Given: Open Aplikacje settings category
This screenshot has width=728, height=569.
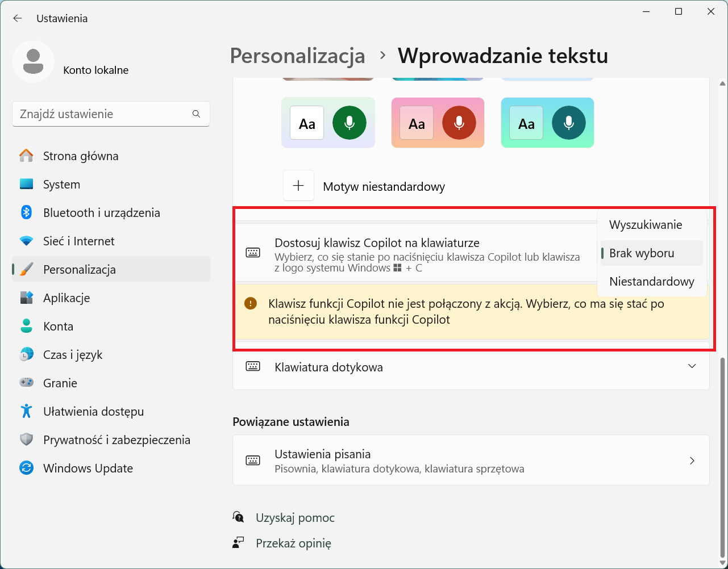Looking at the screenshot, I should [x=111, y=298].
